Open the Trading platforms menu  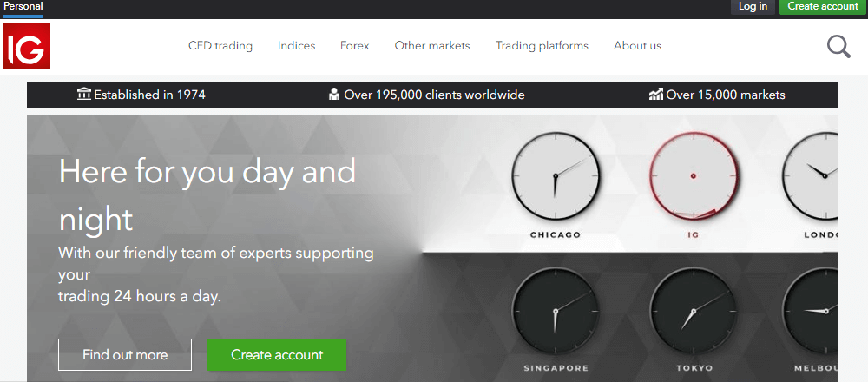tap(542, 46)
